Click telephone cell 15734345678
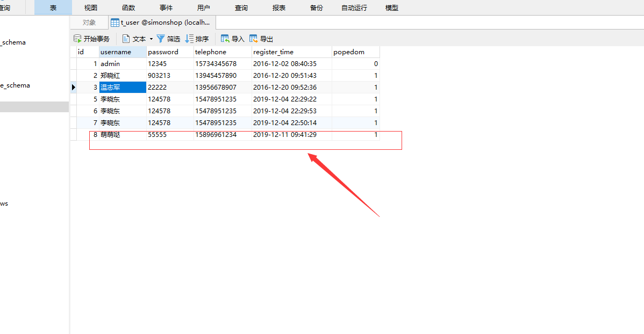 (x=222, y=63)
